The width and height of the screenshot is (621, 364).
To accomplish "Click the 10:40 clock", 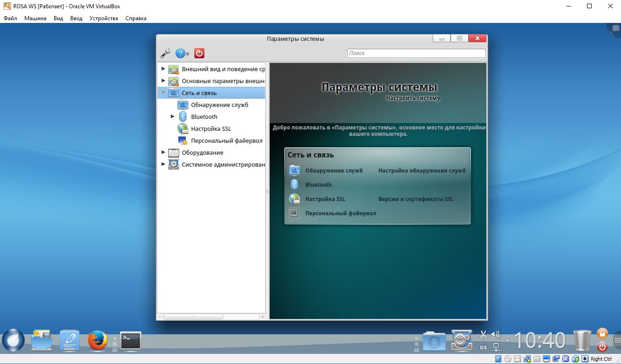I will pyautogui.click(x=540, y=341).
